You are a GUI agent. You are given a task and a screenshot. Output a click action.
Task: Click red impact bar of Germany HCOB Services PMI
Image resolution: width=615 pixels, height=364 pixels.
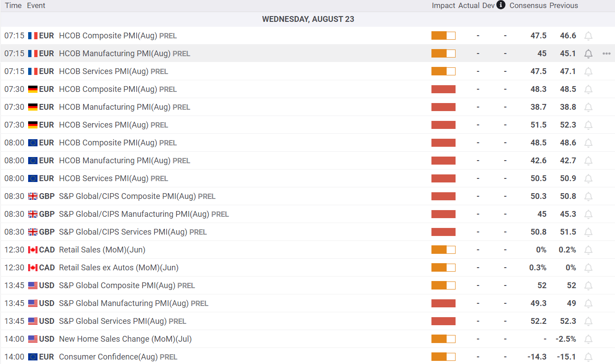(443, 125)
